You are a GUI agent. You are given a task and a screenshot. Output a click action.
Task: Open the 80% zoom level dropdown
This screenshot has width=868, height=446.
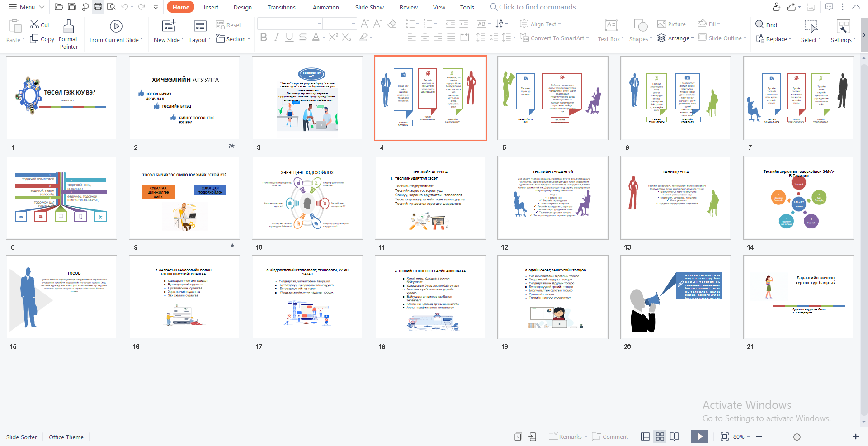741,437
